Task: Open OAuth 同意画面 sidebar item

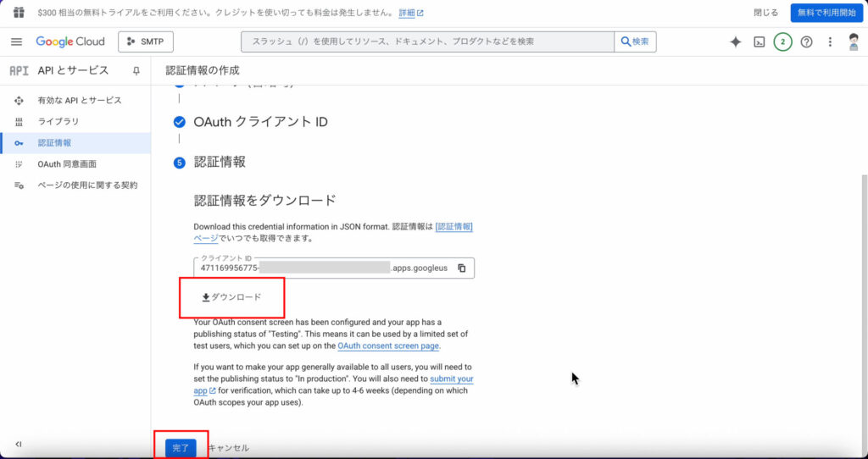Action: point(75,164)
